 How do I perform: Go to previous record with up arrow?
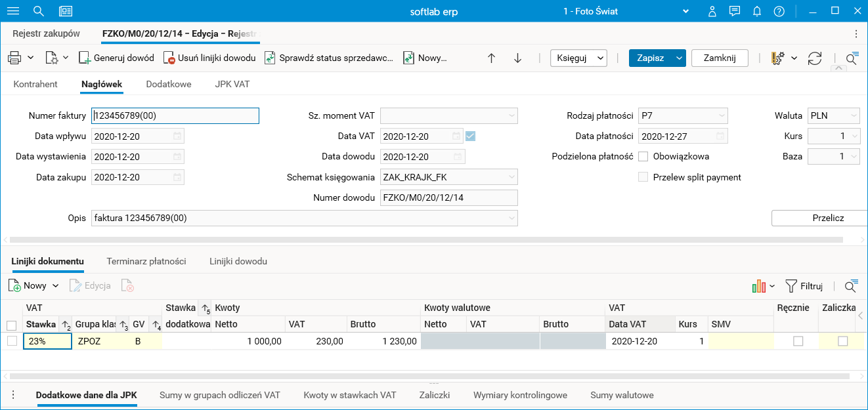491,58
